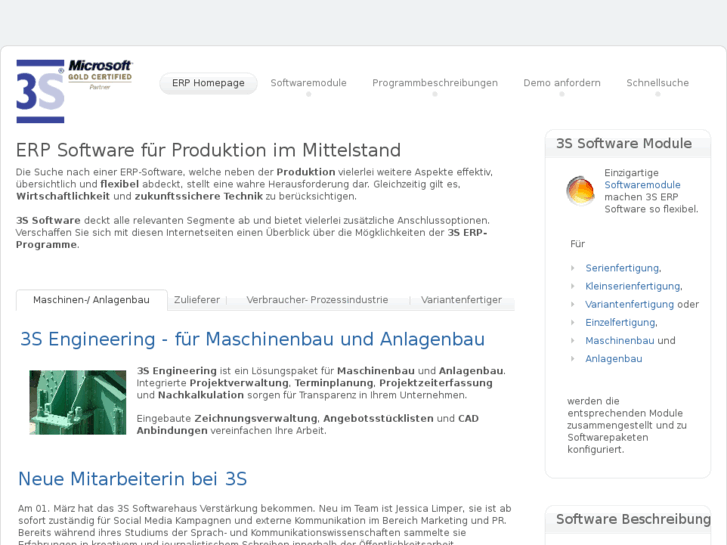Switch to the Variantenfertiger tab
Screen dimensions: 727x545
click(x=461, y=300)
